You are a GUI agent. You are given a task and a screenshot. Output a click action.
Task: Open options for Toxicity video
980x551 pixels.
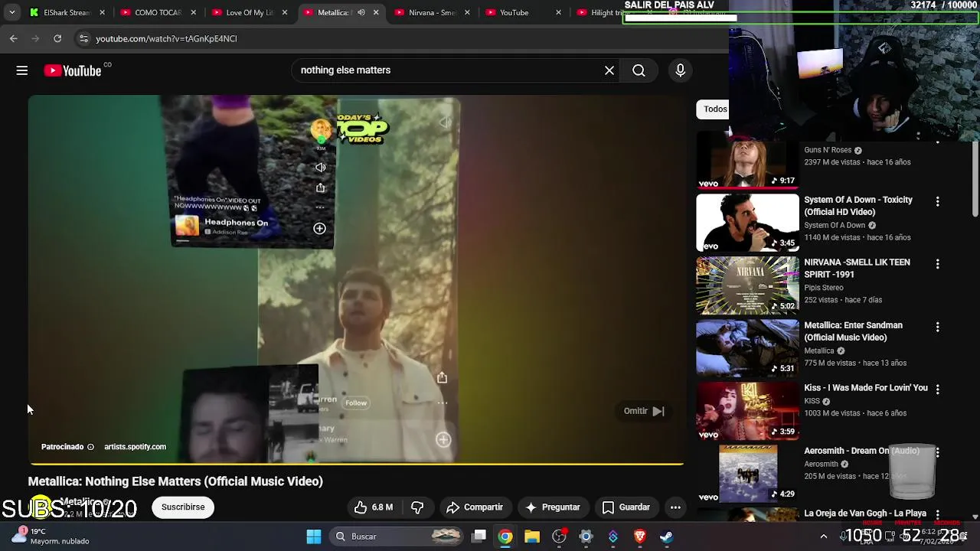[x=937, y=201]
